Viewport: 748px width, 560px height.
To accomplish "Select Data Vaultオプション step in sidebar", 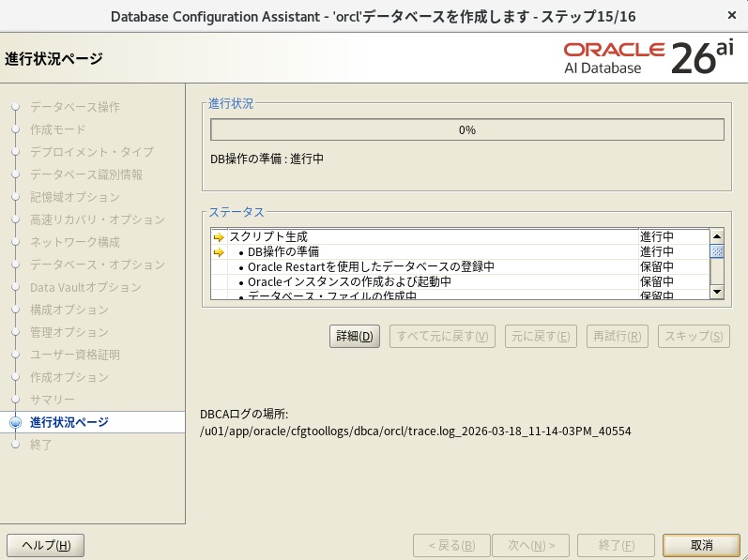I will (85, 287).
